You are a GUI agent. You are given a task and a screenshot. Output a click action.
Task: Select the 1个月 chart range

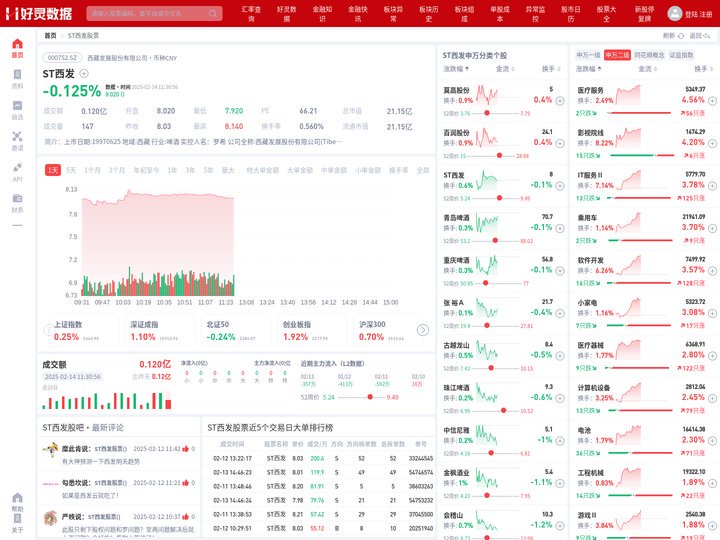[x=92, y=170]
